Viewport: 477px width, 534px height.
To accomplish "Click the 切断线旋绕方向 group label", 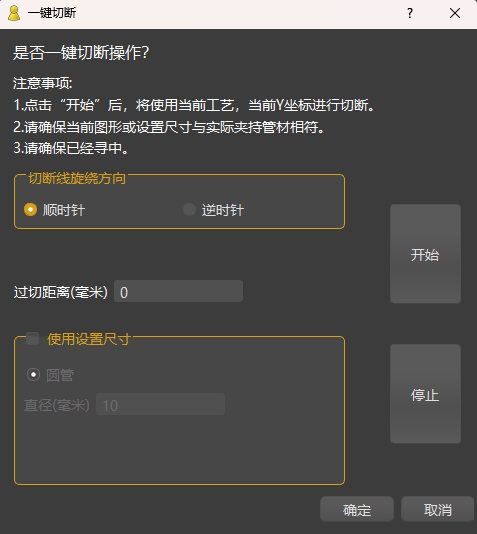I will (x=77, y=178).
